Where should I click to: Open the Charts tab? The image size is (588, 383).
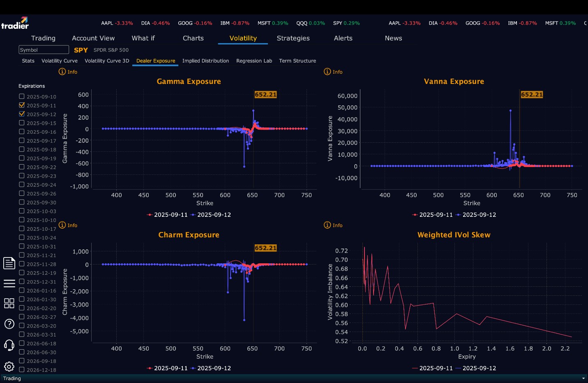click(193, 38)
